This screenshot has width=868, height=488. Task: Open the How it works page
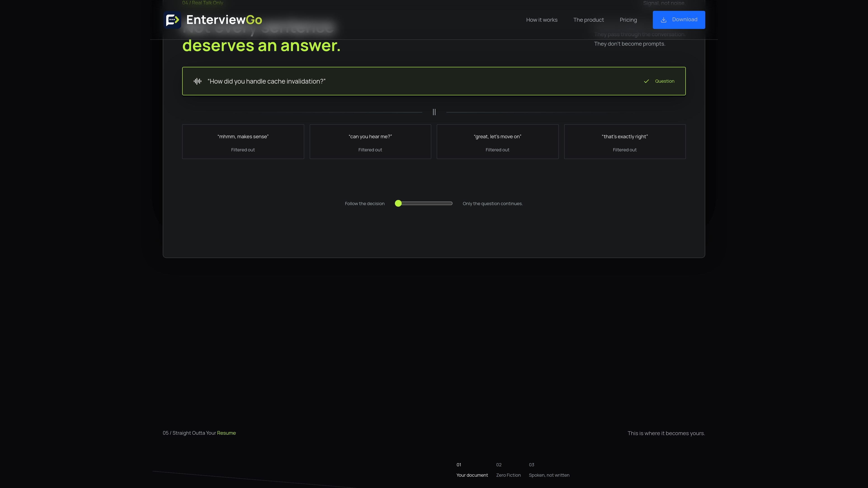click(542, 20)
